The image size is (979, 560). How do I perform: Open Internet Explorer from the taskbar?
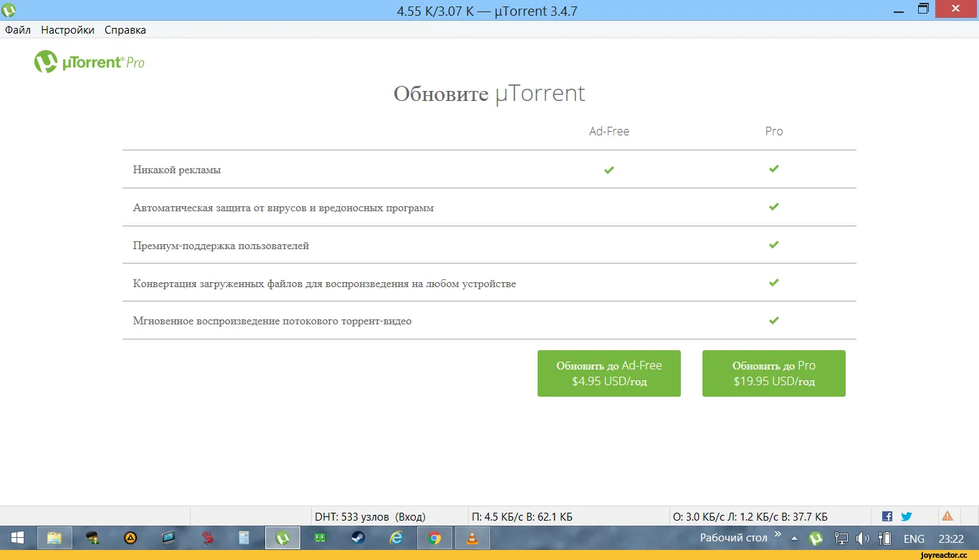pyautogui.click(x=396, y=538)
